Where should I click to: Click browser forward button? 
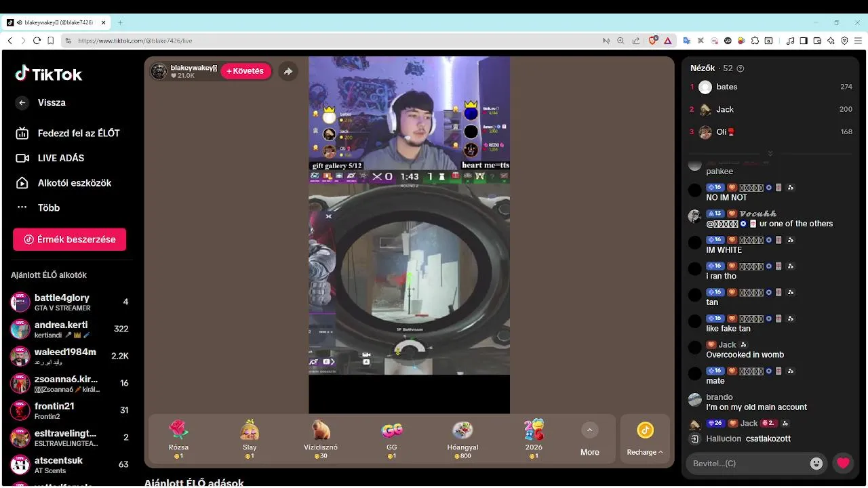click(23, 41)
